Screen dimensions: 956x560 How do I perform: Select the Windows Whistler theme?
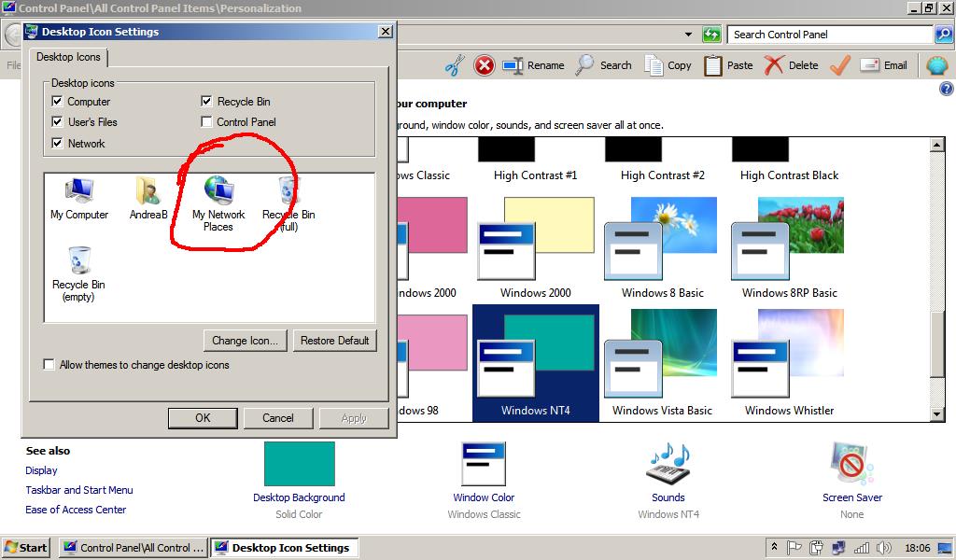(x=790, y=363)
